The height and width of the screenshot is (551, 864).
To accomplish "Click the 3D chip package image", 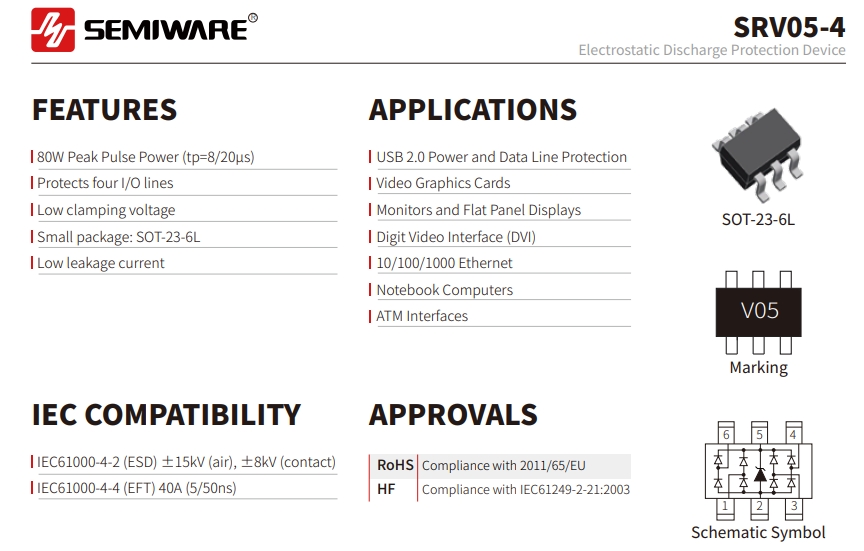I will 758,154.
